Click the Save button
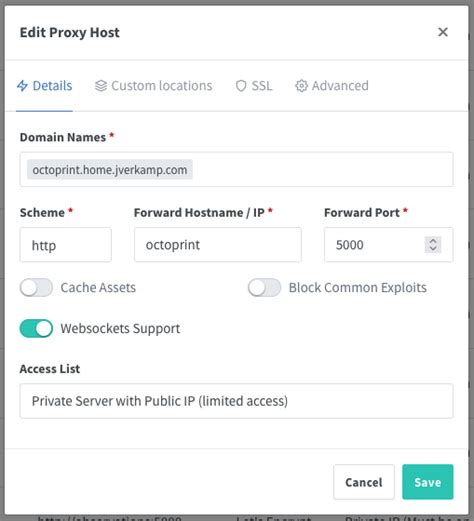This screenshot has height=521, width=474. 428,482
